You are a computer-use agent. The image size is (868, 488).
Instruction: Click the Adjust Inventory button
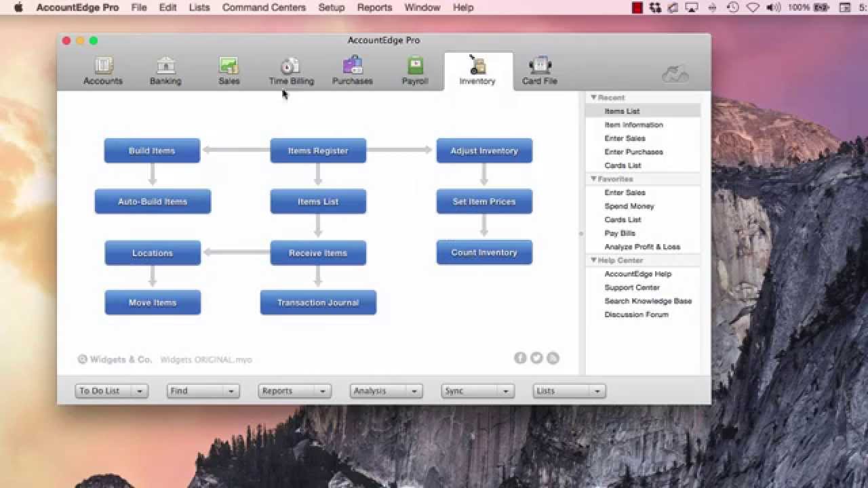(x=484, y=150)
